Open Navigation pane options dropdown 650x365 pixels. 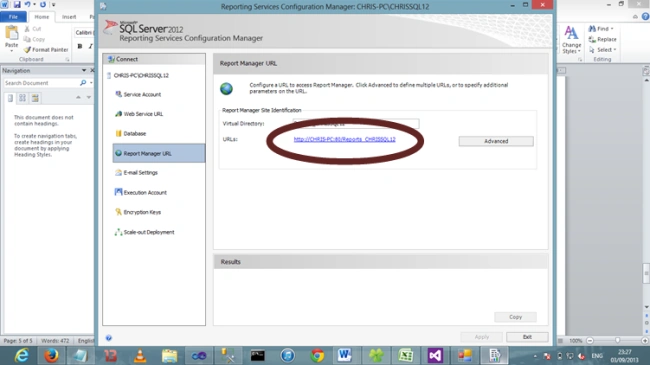[x=84, y=71]
